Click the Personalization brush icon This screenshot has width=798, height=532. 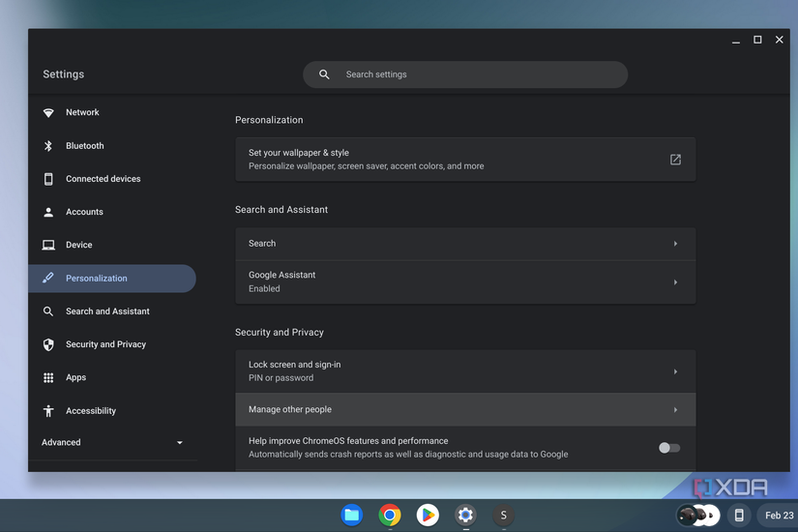pos(48,278)
